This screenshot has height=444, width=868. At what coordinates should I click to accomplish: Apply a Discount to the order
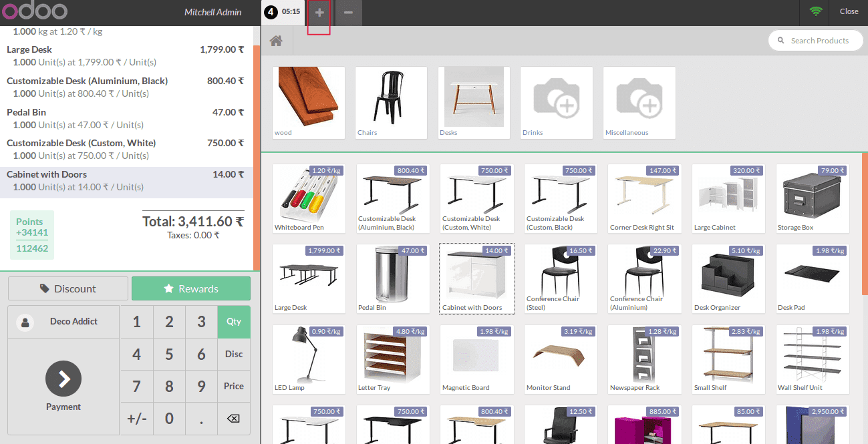click(x=67, y=288)
